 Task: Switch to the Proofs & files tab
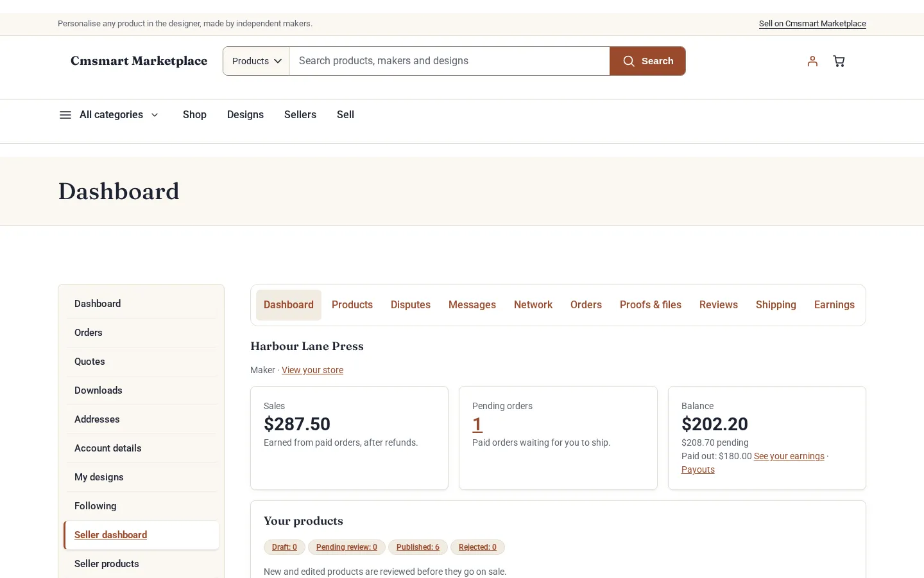pos(651,305)
